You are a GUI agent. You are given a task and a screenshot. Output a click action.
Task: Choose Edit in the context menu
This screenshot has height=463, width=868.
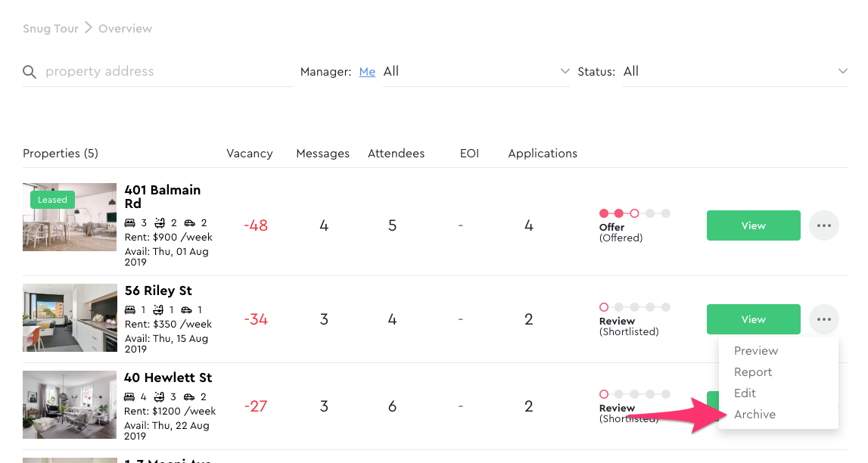(745, 393)
